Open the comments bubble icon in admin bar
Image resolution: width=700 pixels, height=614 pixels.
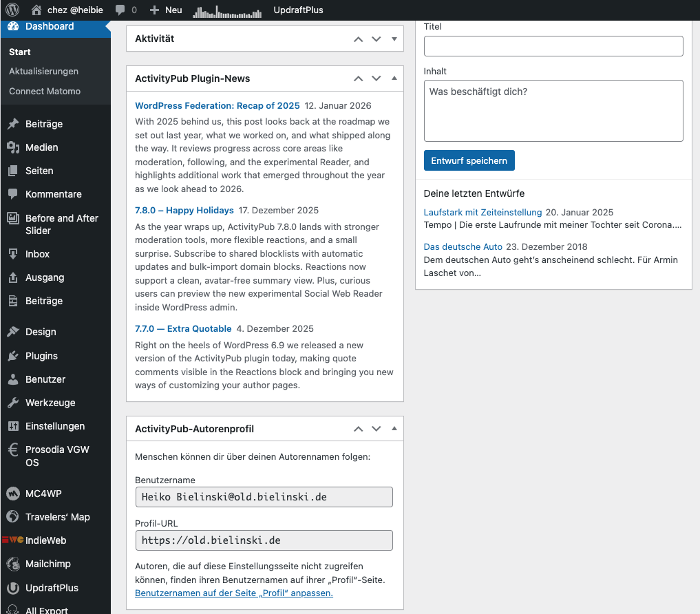click(x=120, y=10)
